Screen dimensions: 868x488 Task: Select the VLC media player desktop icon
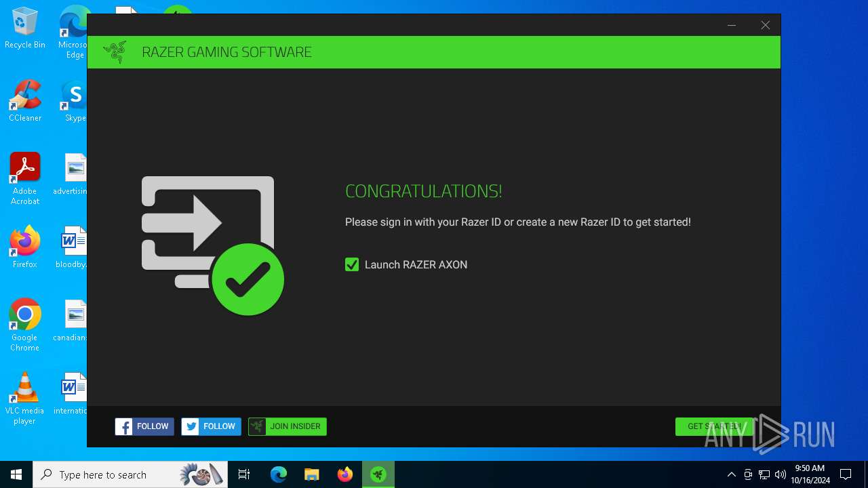(x=25, y=398)
